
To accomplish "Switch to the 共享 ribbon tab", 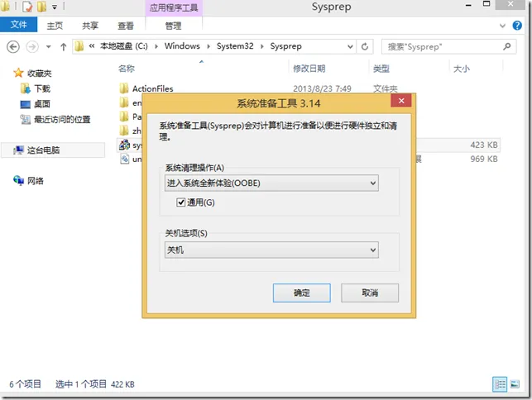I will tap(90, 26).
